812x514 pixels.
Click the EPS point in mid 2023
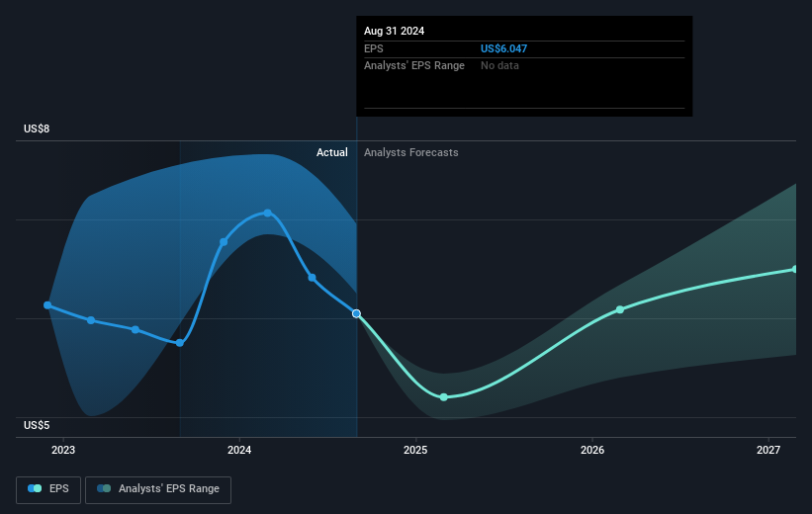coord(135,330)
